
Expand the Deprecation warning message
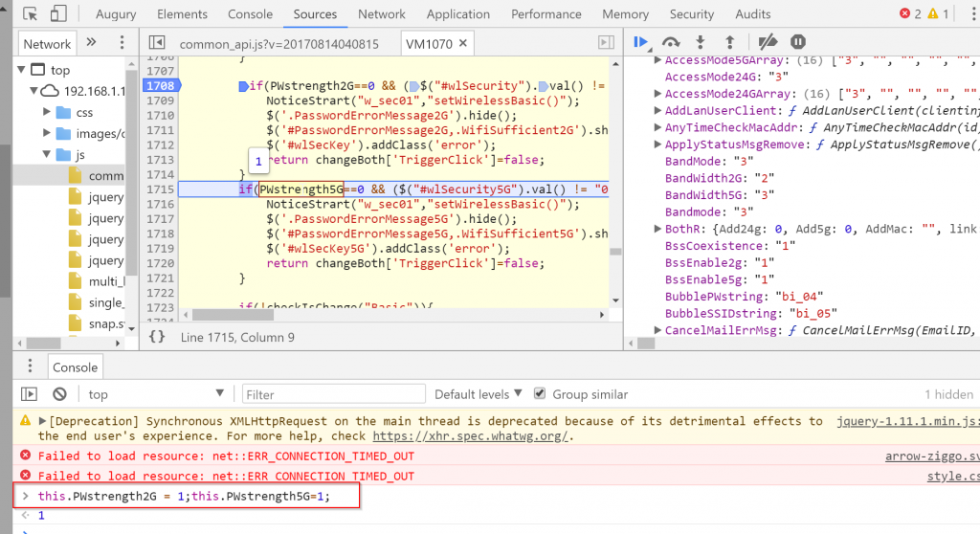42,421
